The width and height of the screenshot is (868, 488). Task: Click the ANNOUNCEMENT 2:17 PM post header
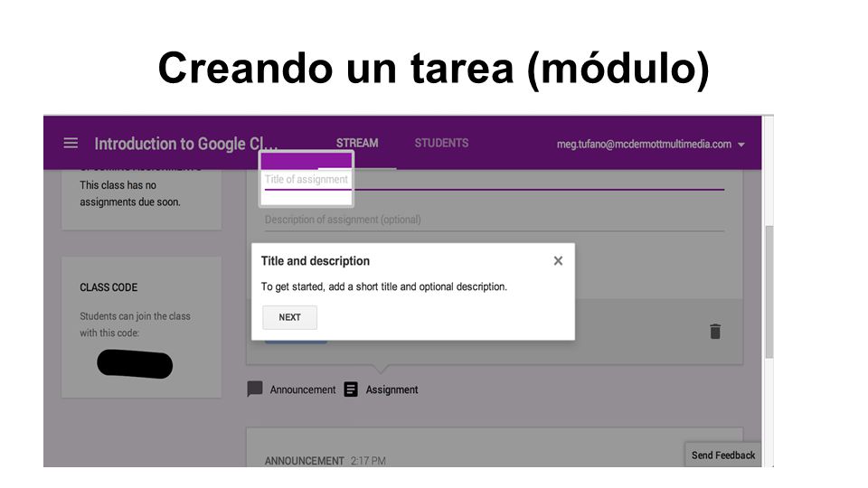[x=325, y=460]
